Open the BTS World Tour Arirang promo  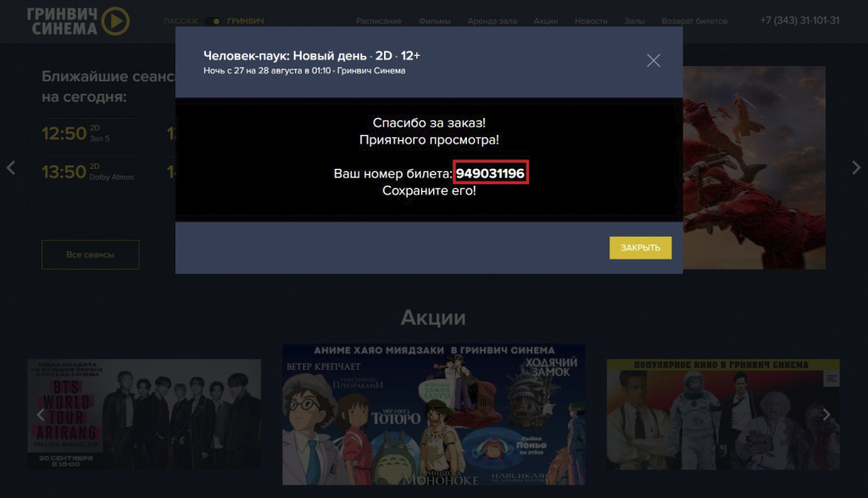point(144,414)
